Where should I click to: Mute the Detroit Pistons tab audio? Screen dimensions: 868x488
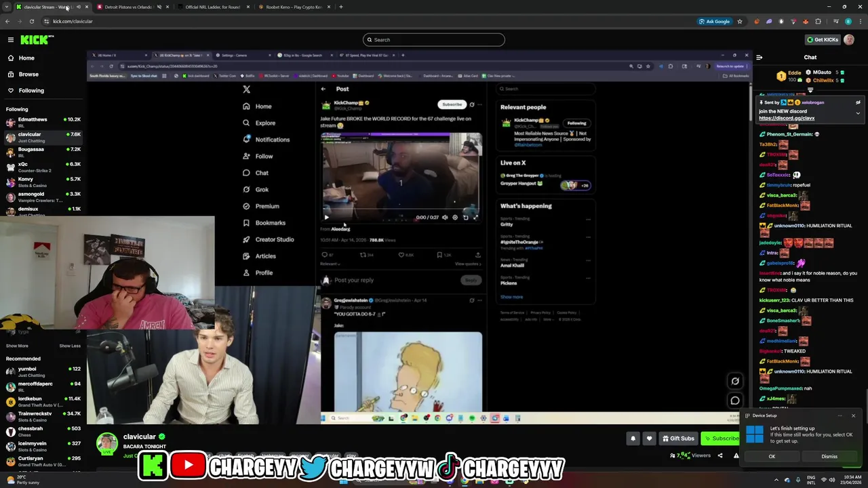click(159, 7)
